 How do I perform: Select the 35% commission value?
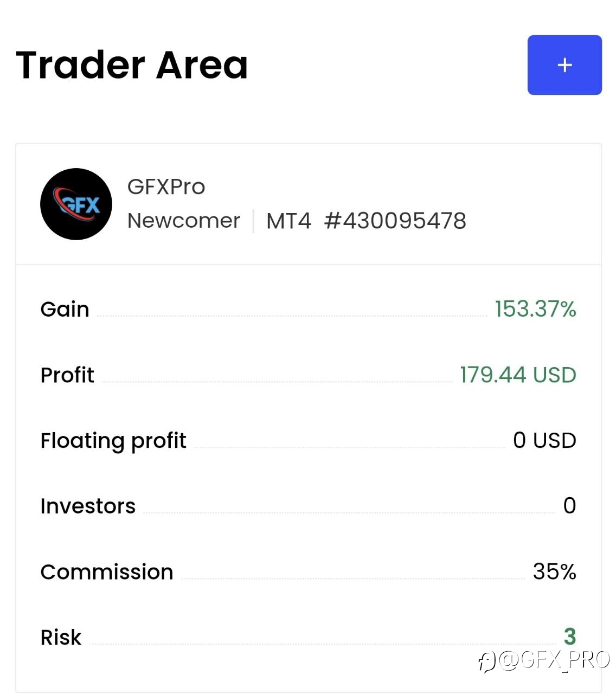pos(554,571)
